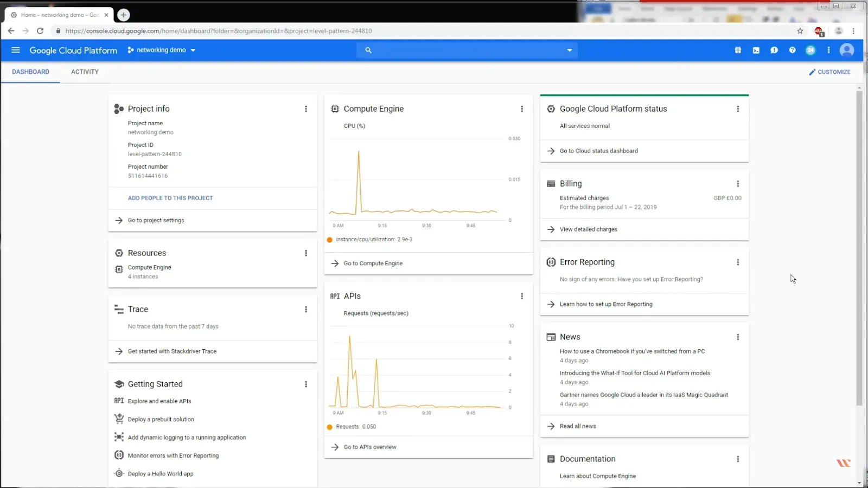The height and width of the screenshot is (488, 868).
Task: Open Resources card options menu
Action: [x=306, y=253]
